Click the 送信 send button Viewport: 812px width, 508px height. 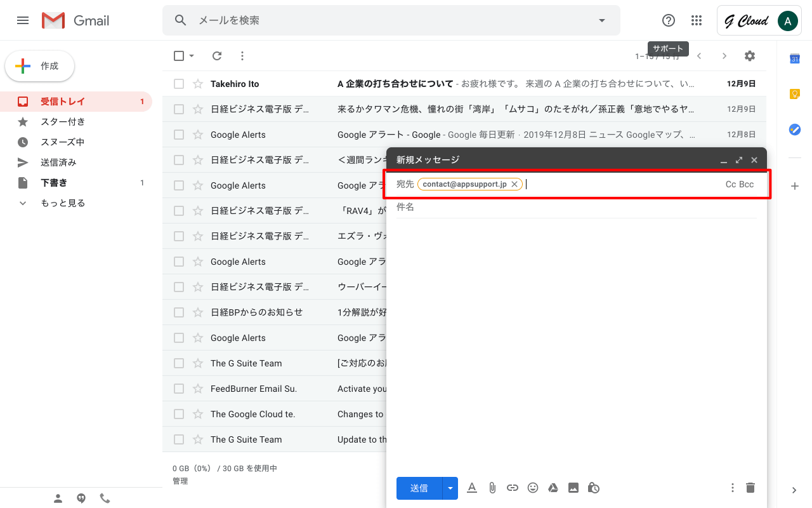pos(419,488)
